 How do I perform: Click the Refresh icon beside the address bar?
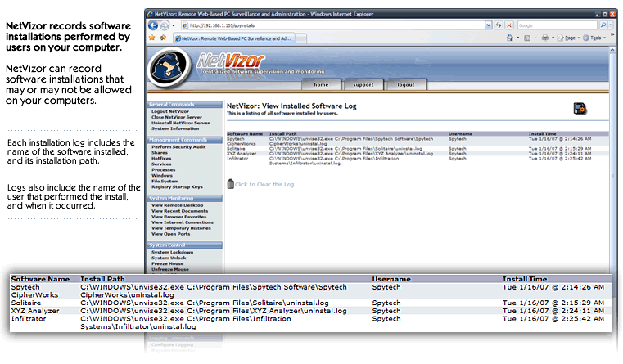(499, 25)
